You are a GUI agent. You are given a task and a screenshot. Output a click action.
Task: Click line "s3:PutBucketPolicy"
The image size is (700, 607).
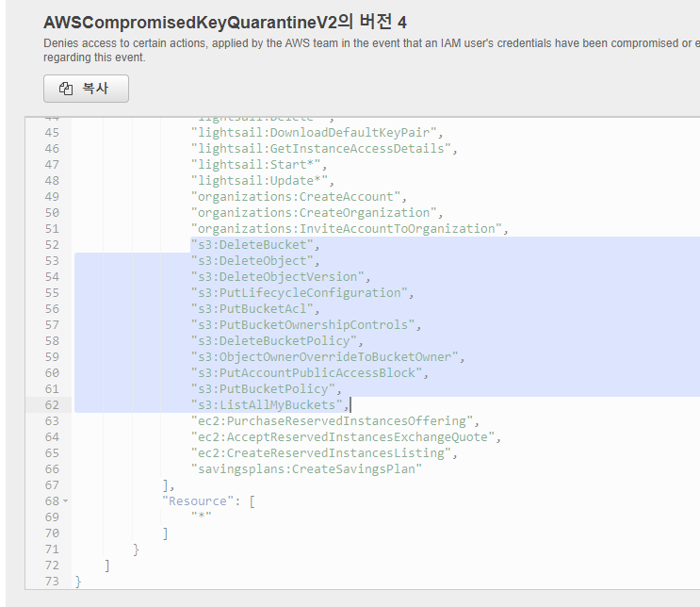[x=266, y=389]
